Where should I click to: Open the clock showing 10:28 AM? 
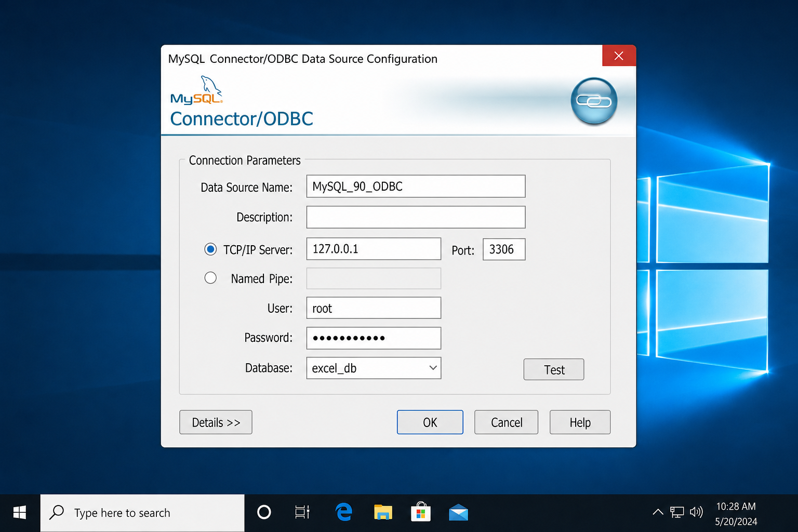click(736, 506)
